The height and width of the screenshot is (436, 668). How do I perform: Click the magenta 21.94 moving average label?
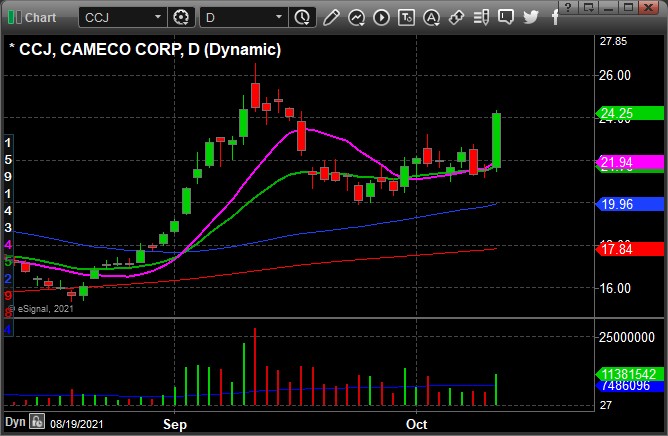tap(630, 162)
